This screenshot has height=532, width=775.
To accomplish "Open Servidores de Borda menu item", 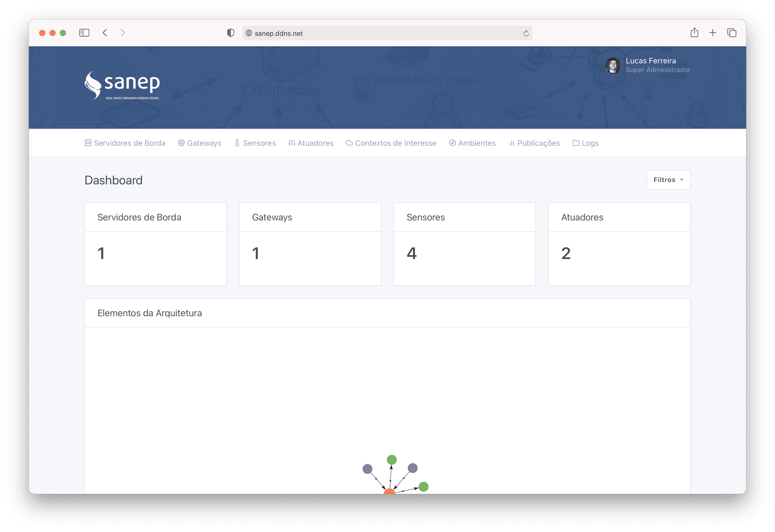I will [125, 143].
